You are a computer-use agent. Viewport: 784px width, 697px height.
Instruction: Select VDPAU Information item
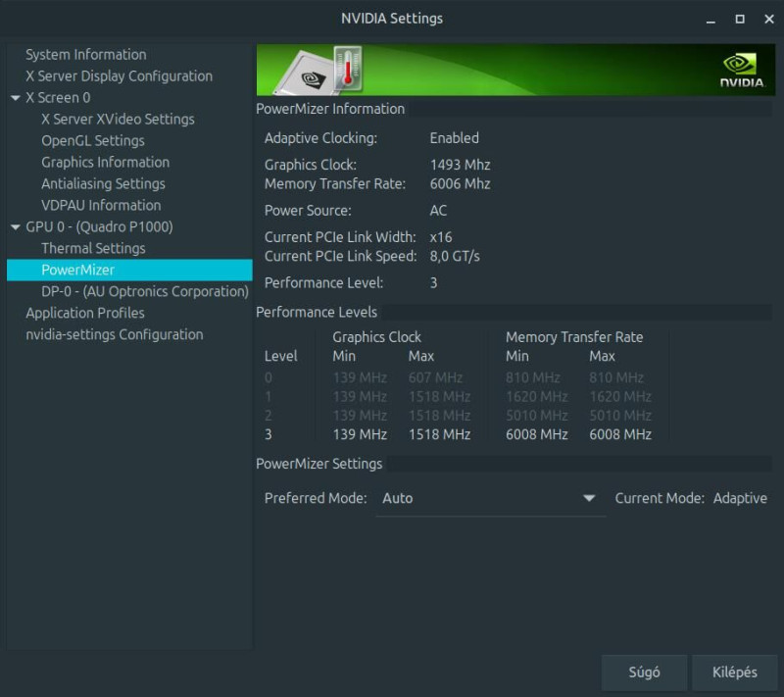click(x=102, y=205)
